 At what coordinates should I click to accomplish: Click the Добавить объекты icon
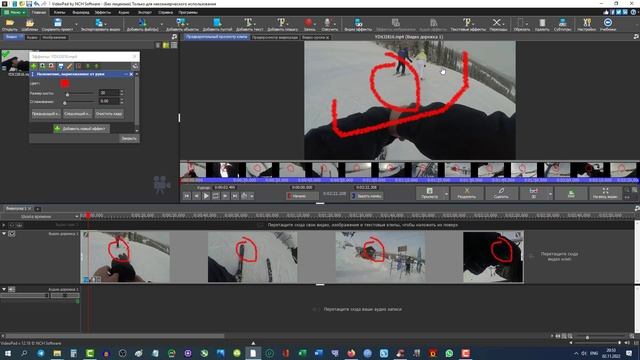182,24
